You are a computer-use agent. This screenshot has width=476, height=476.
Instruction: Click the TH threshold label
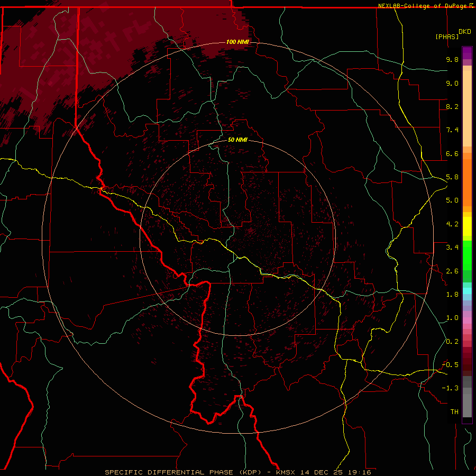pos(454,412)
